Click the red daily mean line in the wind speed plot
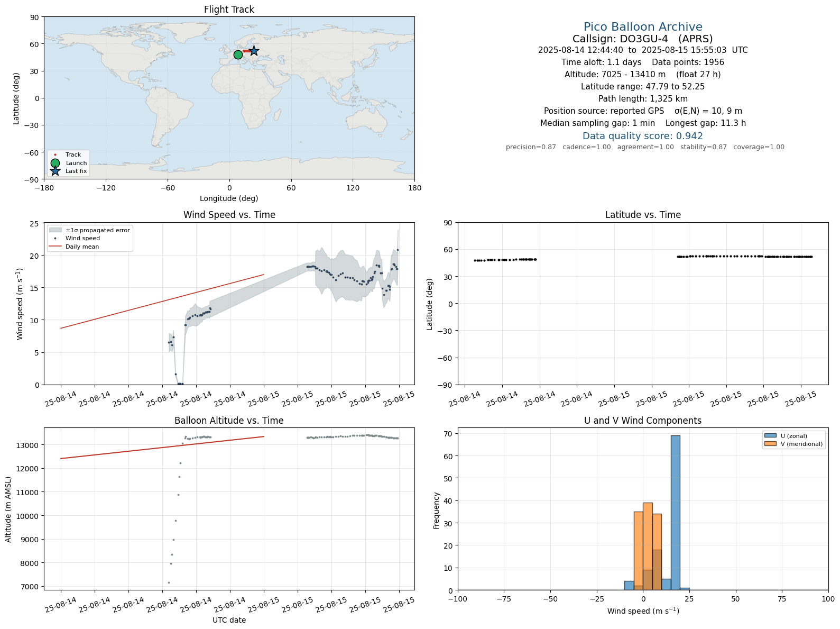Screen dimensions: 840x629 click(x=162, y=302)
